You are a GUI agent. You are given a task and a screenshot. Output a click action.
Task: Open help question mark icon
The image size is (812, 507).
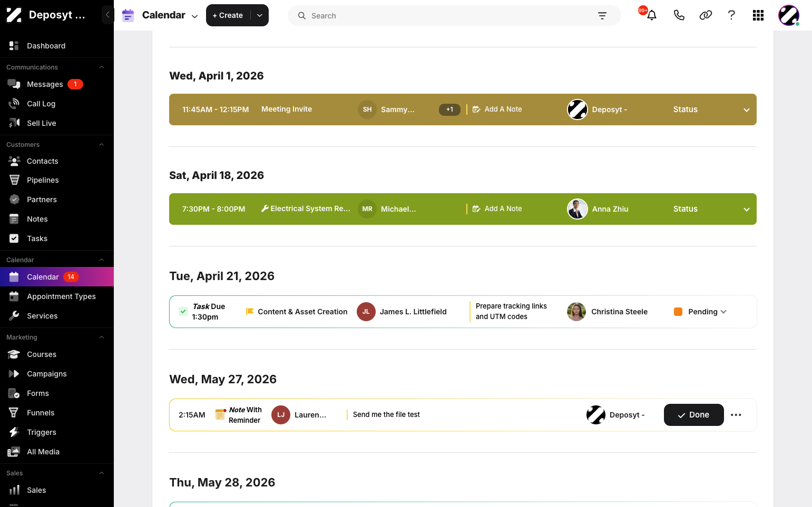(731, 15)
